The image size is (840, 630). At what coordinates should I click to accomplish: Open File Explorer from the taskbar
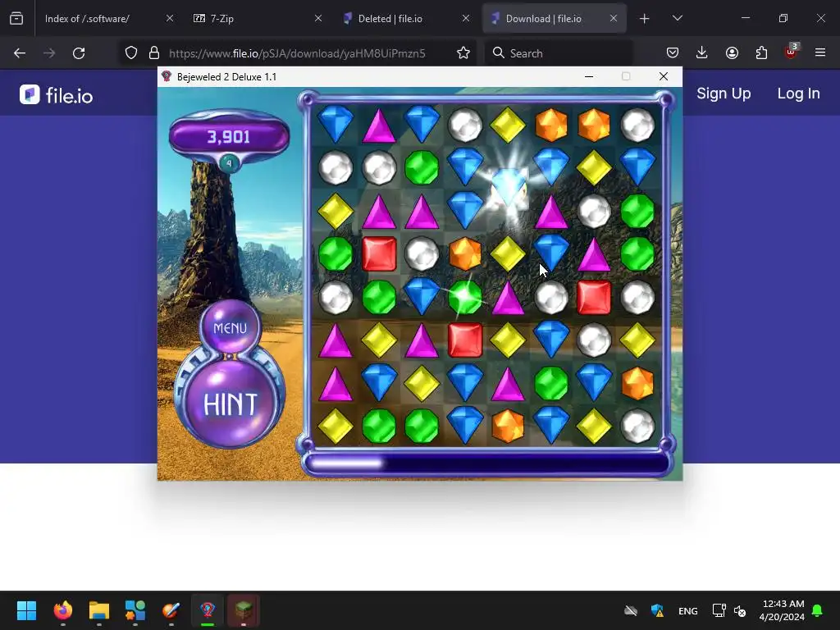(x=98, y=610)
